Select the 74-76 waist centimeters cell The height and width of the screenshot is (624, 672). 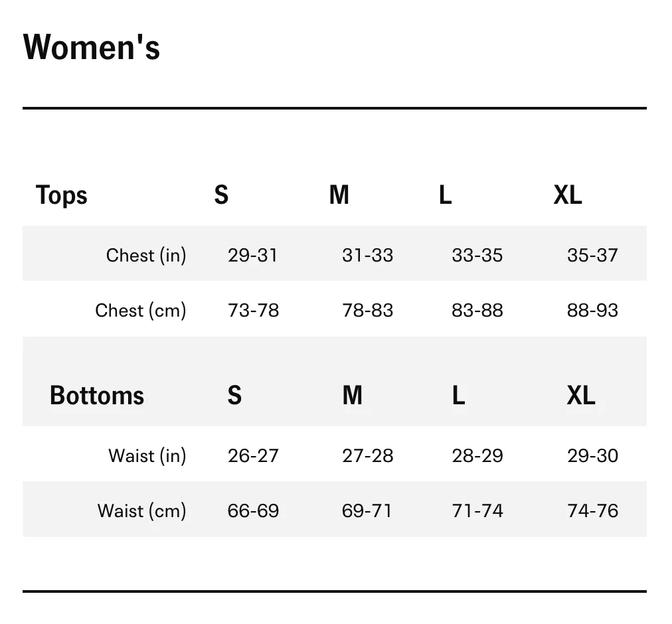point(592,510)
